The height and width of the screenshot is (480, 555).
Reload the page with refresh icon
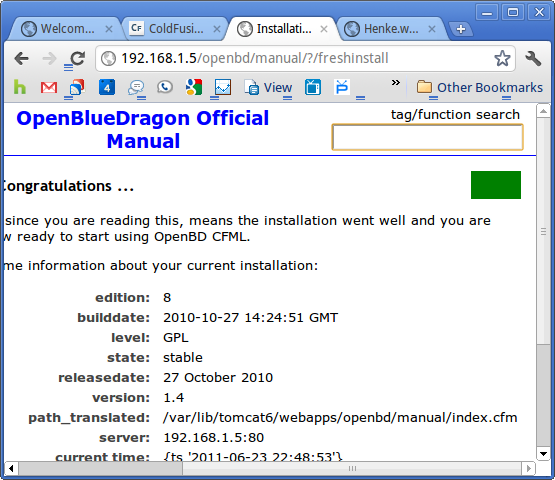(x=78, y=58)
